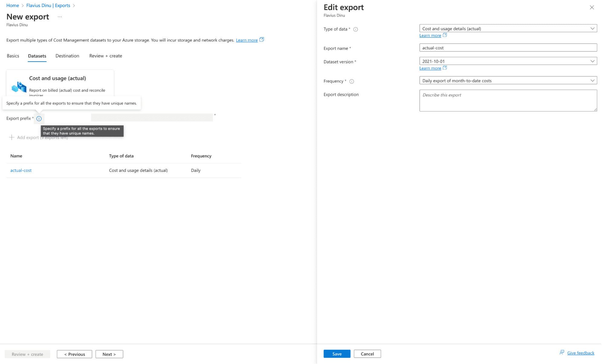Click the Export prefix info icon

click(x=39, y=119)
